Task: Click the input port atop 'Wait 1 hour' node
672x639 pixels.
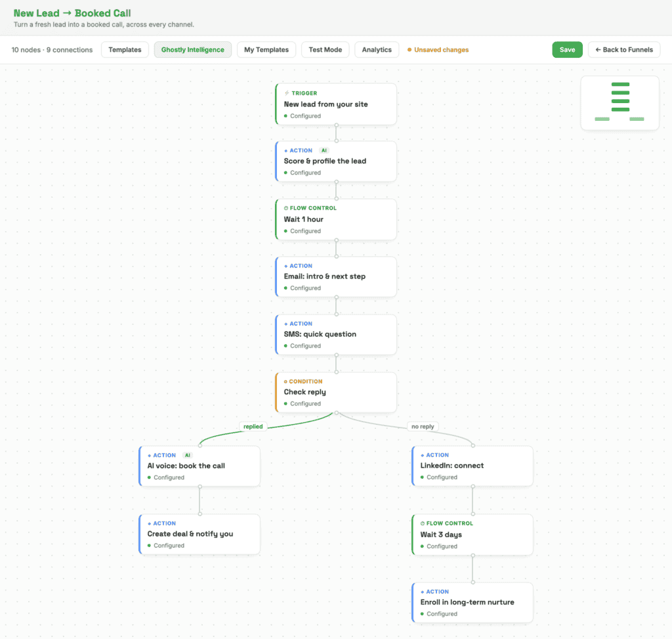Action: pyautogui.click(x=337, y=198)
